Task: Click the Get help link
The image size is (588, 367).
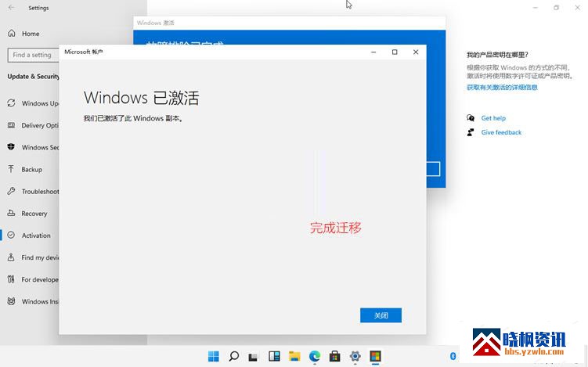Action: click(x=493, y=118)
